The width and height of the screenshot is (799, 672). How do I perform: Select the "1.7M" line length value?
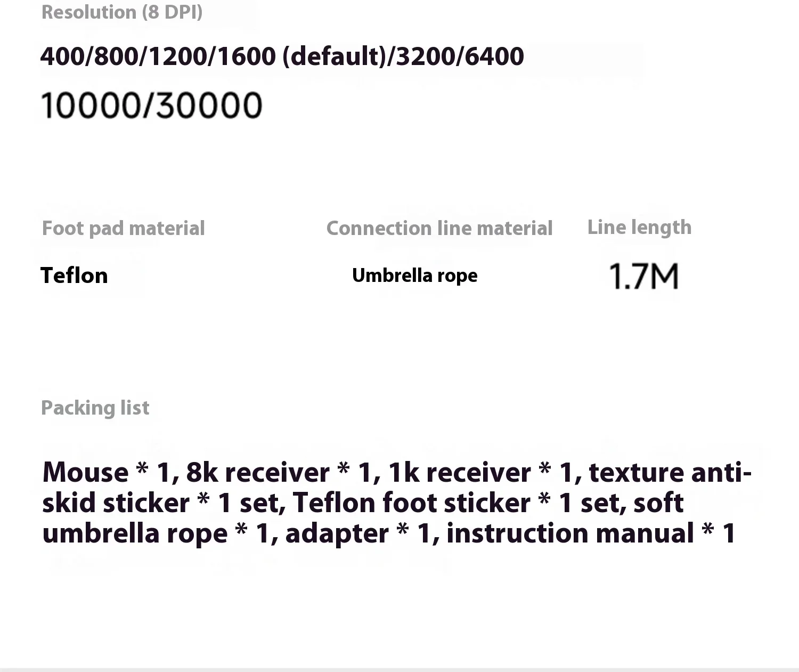click(x=643, y=276)
